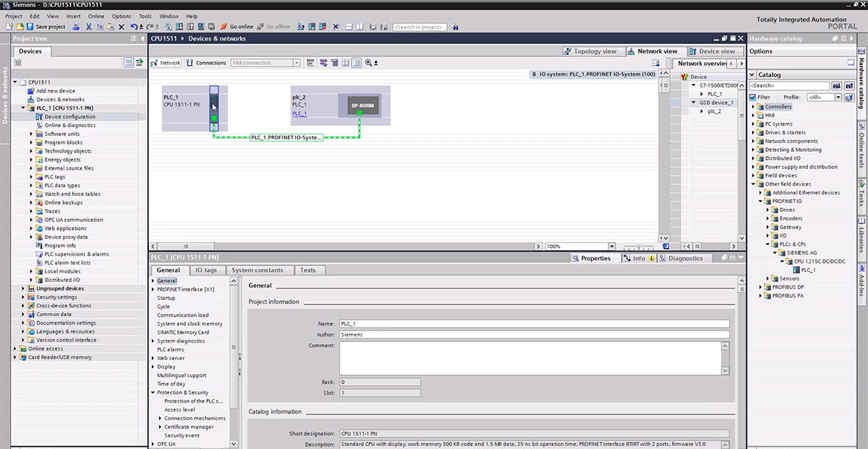The image size is (868, 449).
Task: Open the HMI connection type dropdown
Action: (297, 63)
